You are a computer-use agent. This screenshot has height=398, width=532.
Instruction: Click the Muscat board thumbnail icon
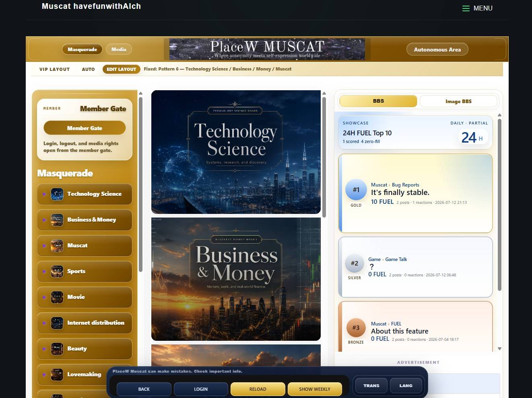[57, 246]
